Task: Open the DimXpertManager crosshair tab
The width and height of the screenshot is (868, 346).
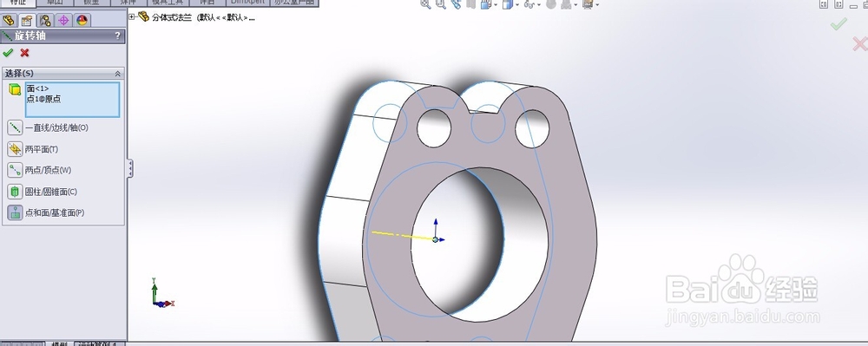Action: coord(63,21)
